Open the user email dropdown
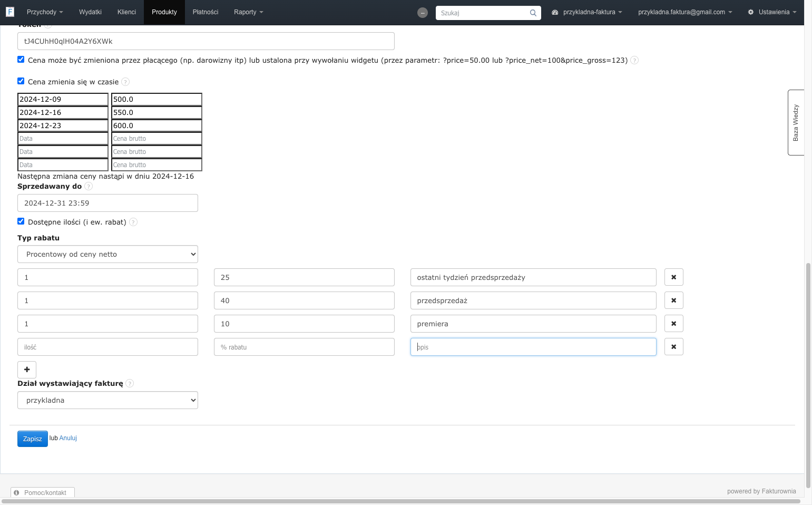This screenshot has width=812, height=505. 685,12
